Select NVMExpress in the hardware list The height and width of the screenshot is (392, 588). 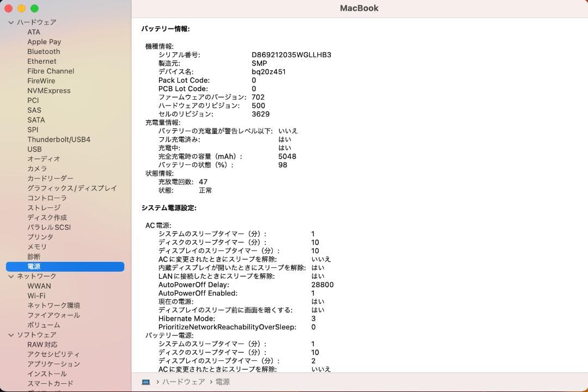[49, 90]
